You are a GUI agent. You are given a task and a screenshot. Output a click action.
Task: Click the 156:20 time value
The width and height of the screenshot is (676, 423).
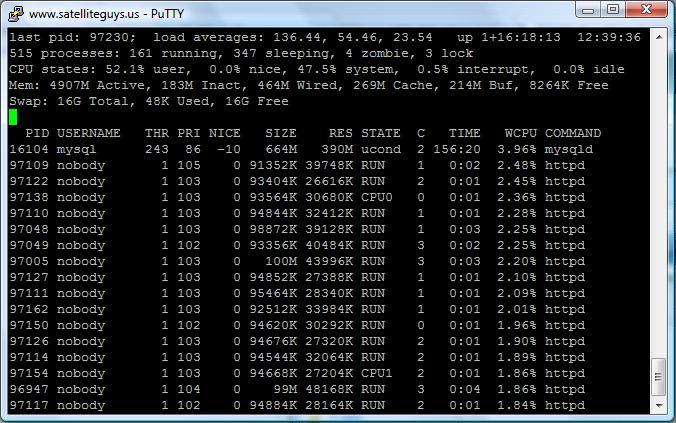[457, 149]
